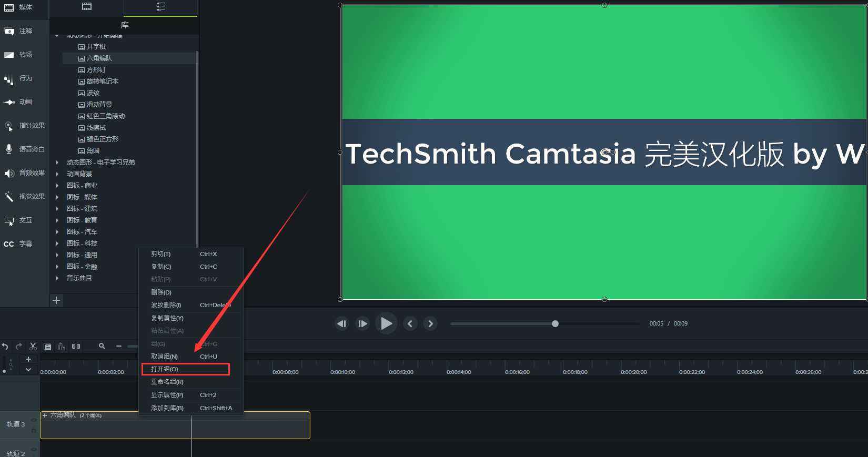This screenshot has width=868, height=457.
Task: Choose 波纹删除 from context menu
Action: click(x=191, y=305)
